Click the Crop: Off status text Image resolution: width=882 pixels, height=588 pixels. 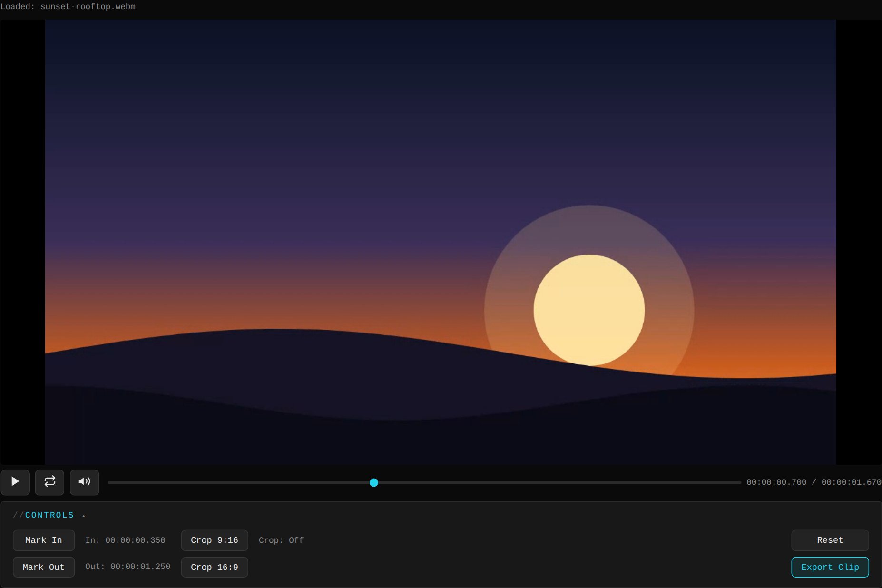coord(281,540)
